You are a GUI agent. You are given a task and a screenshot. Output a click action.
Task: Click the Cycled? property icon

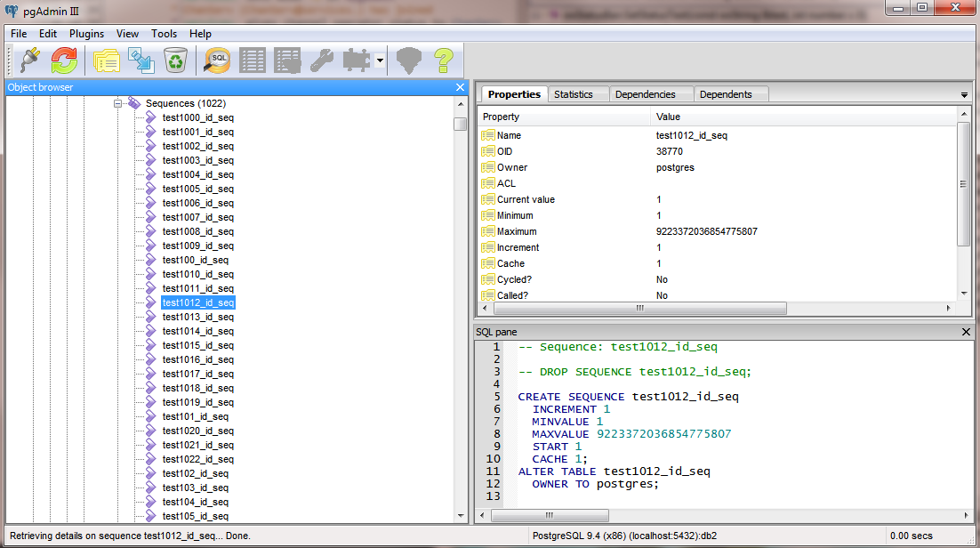(x=488, y=279)
